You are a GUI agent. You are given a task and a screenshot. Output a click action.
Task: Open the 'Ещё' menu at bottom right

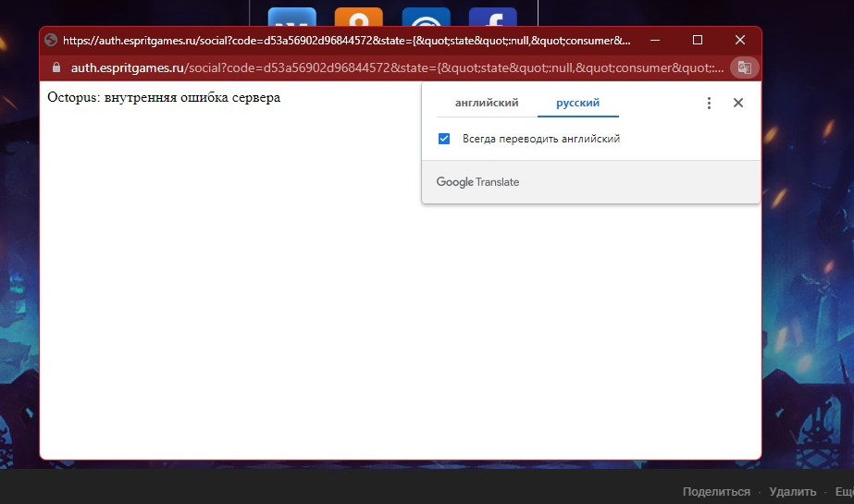tap(844, 491)
